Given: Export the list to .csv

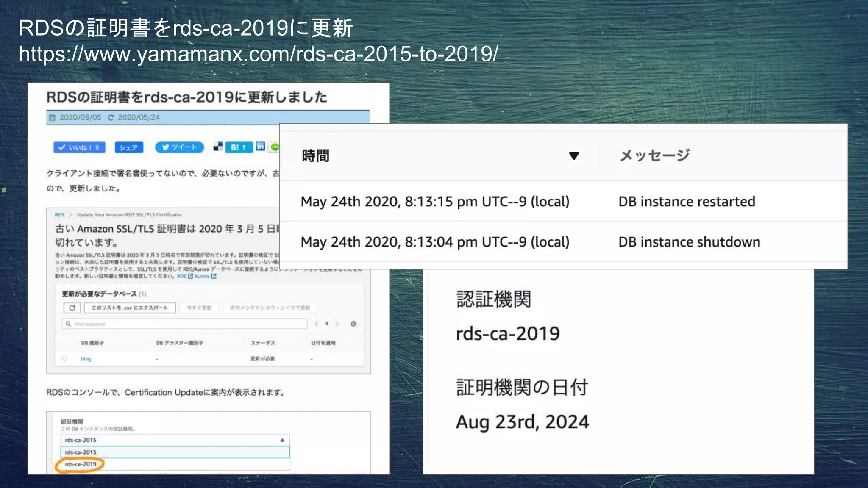Looking at the screenshot, I should (130, 308).
